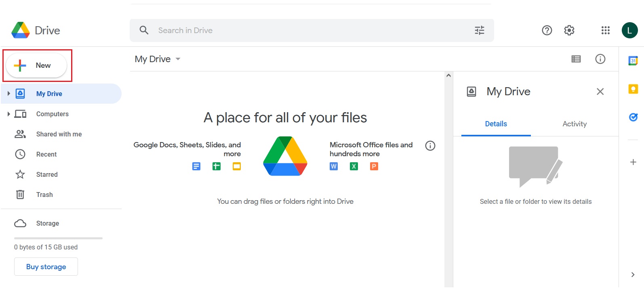This screenshot has height=293, width=644.
Task: Open the Settings gear icon
Action: (569, 30)
